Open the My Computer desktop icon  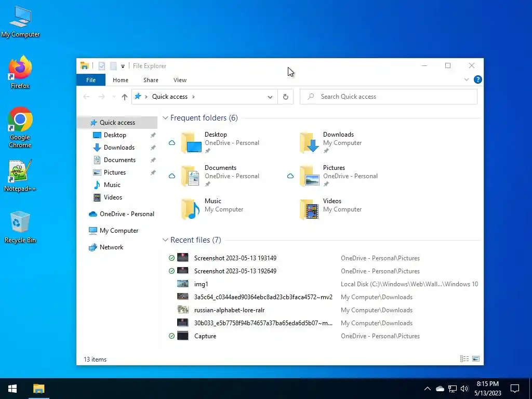[x=20, y=22]
